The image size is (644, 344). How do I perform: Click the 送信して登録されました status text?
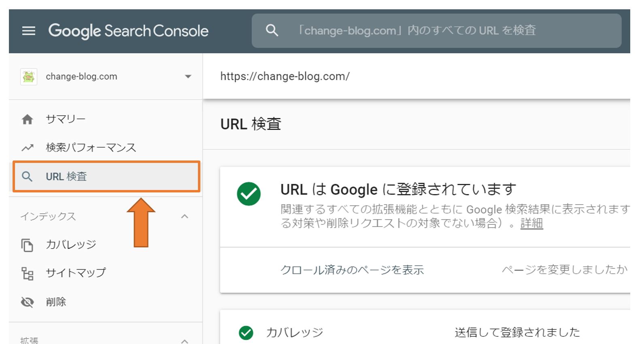click(517, 332)
